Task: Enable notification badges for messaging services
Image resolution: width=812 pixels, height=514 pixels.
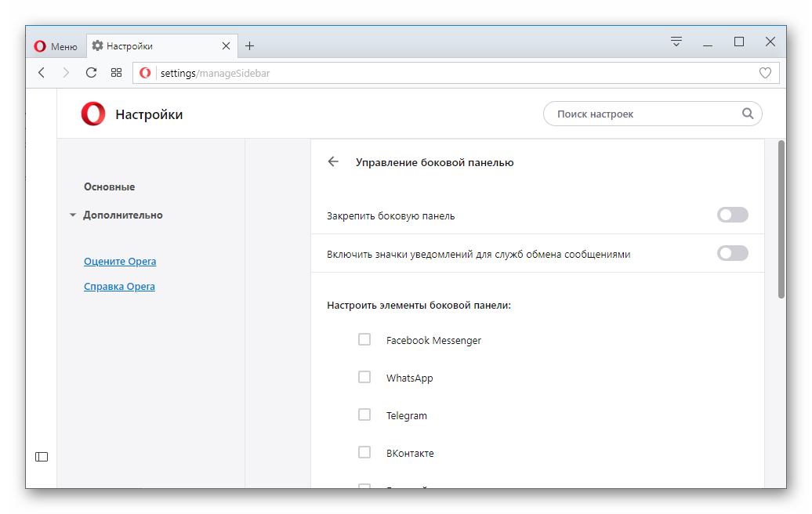Action: 732,253
